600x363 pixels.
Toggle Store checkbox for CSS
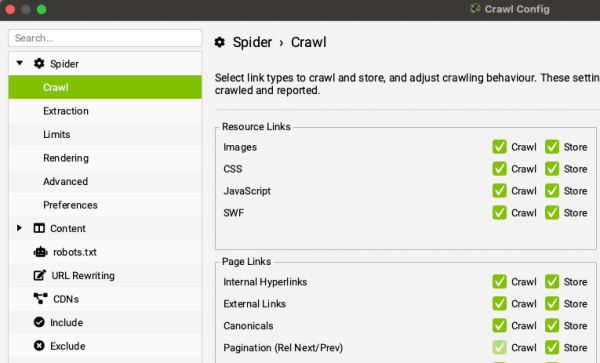tap(552, 169)
